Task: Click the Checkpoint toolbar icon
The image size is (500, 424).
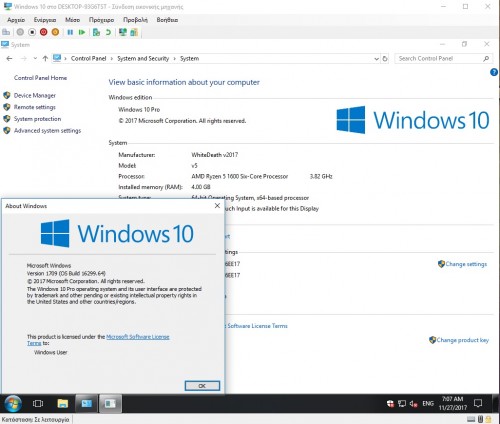Action: 96,32
